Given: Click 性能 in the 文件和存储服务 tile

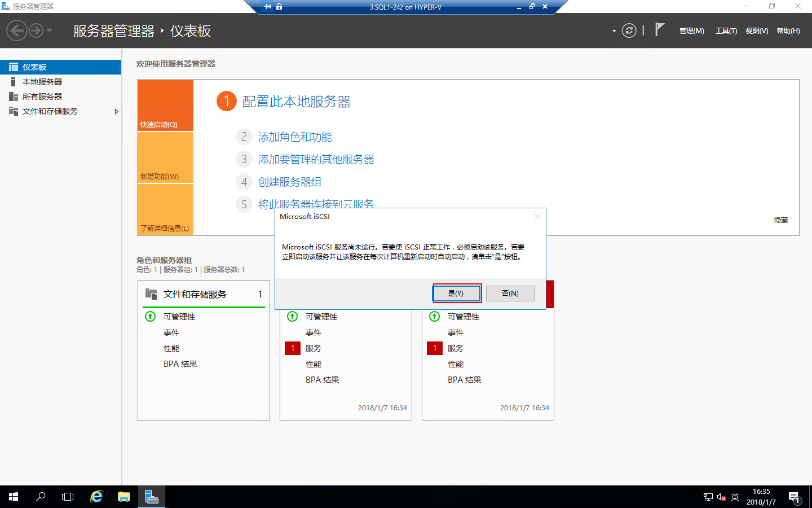Looking at the screenshot, I should (171, 348).
